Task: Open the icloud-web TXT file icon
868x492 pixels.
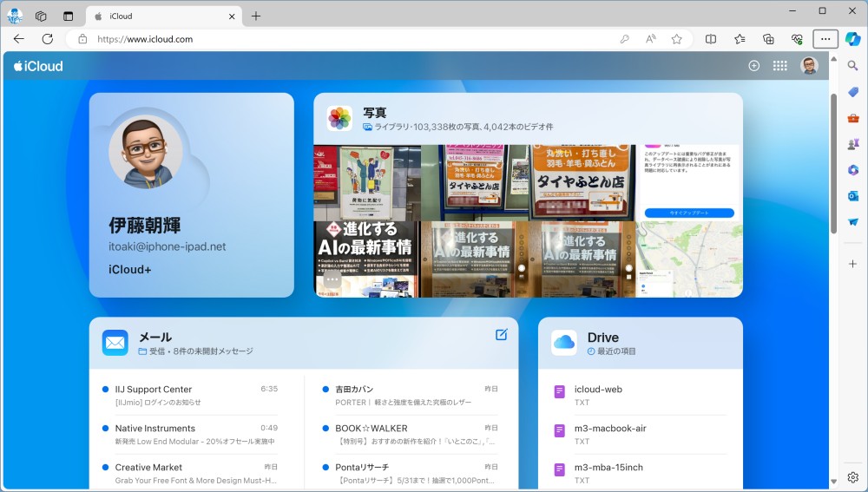Action: coord(560,392)
